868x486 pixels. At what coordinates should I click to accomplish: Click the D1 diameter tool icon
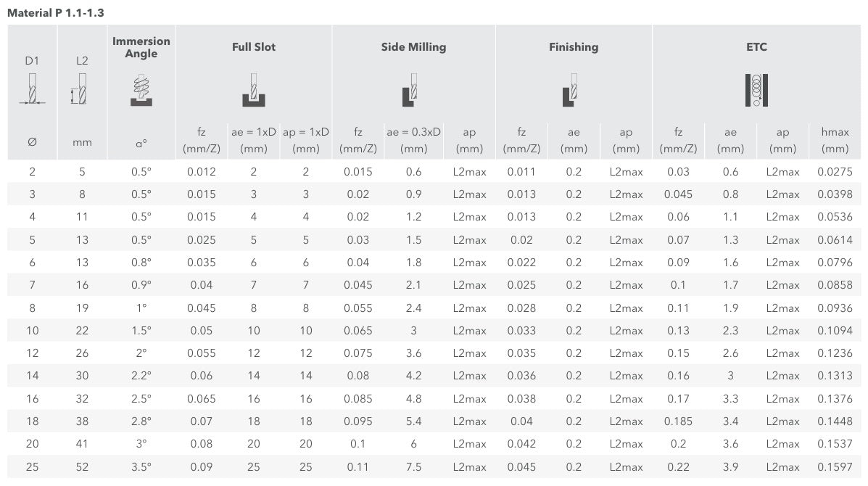pyautogui.click(x=32, y=88)
